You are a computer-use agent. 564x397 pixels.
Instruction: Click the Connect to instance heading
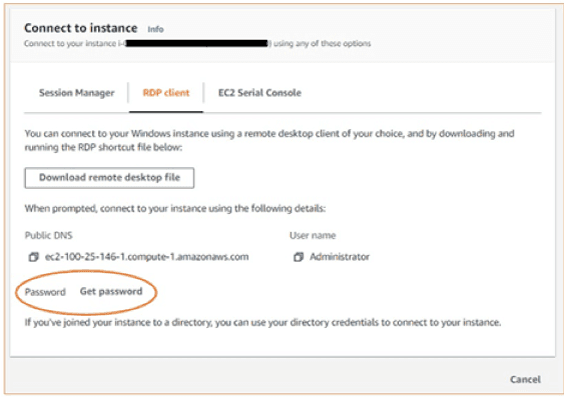81,28
